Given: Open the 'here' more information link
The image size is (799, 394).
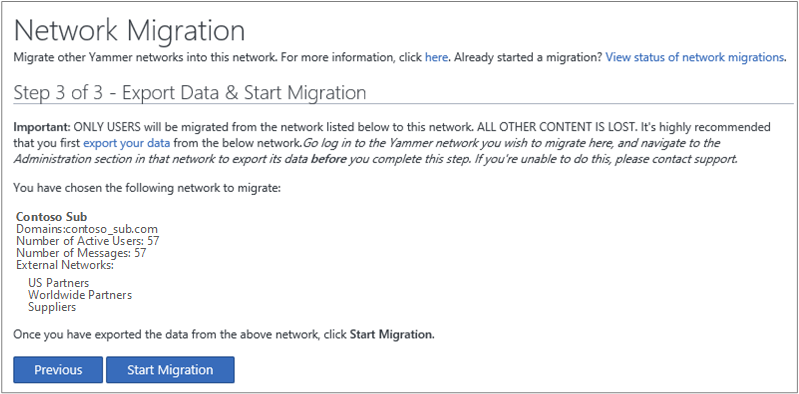Looking at the screenshot, I should pos(436,57).
